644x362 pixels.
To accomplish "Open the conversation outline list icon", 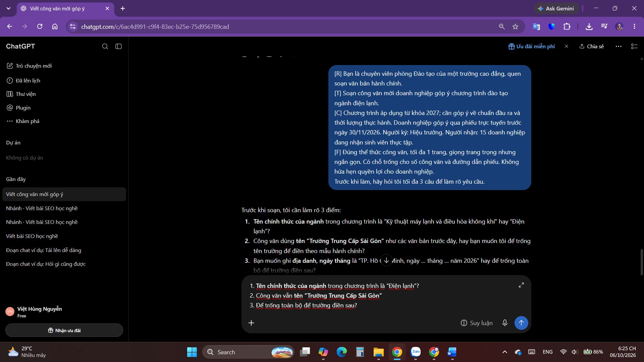I will 634,46.
